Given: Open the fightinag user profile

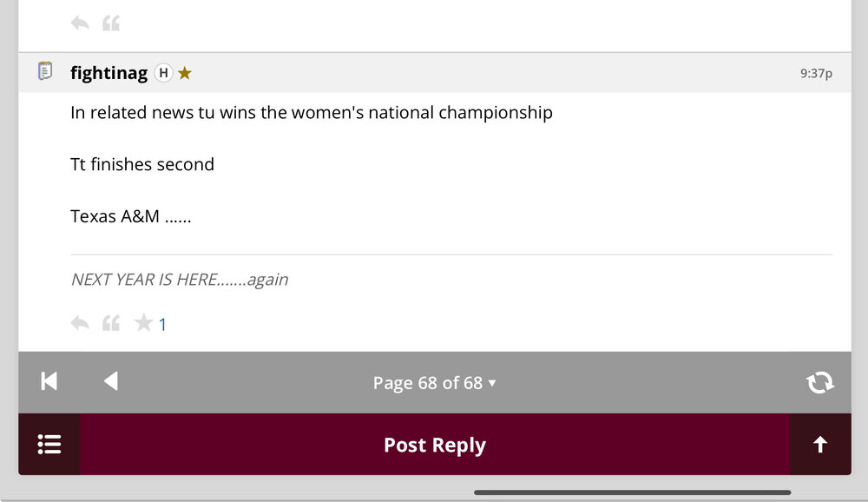Looking at the screenshot, I should tap(108, 73).
